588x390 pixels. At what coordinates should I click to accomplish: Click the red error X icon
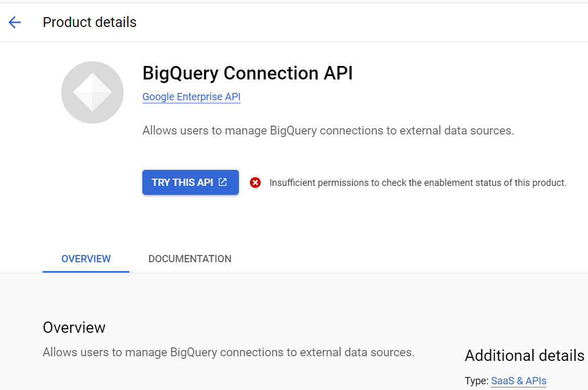click(x=255, y=182)
